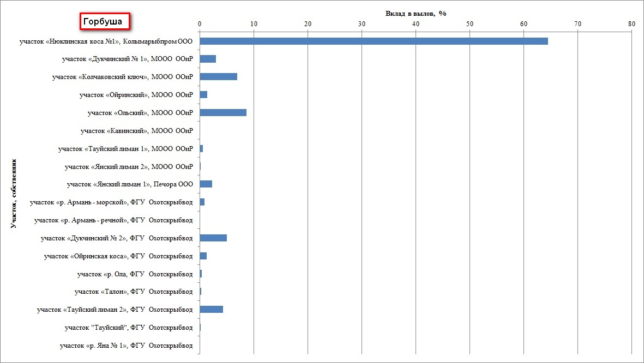Screen dimensions: 644x363
Task: Select the 50 tick label on the axis
Action: (x=470, y=24)
